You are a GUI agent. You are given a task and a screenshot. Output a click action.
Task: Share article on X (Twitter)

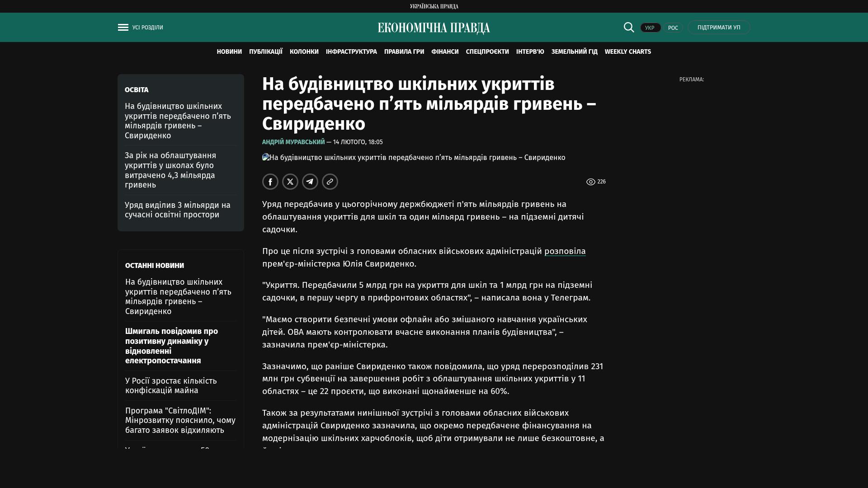click(290, 182)
